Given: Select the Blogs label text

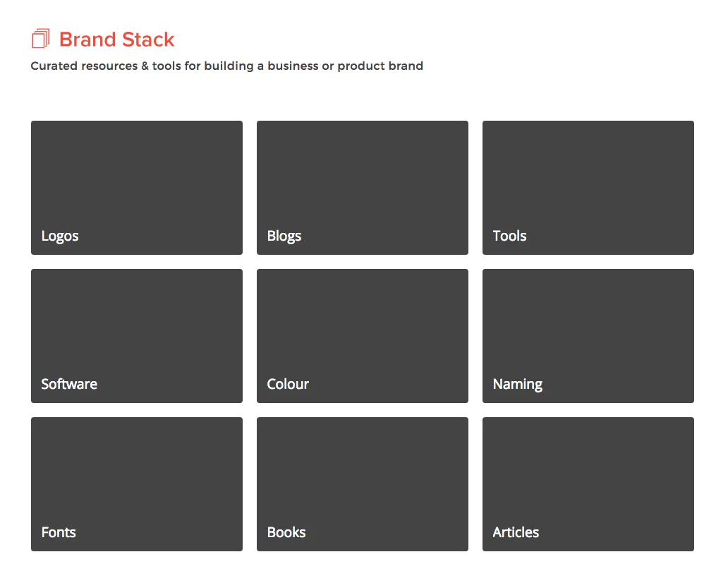Looking at the screenshot, I should [x=284, y=236].
